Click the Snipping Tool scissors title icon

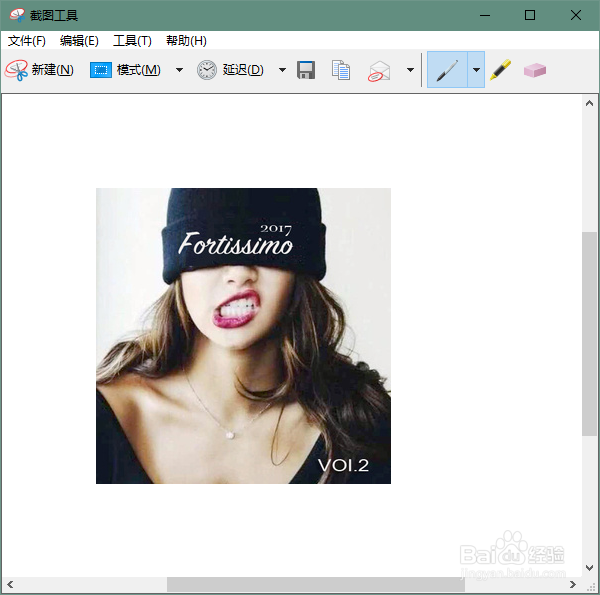[18, 15]
